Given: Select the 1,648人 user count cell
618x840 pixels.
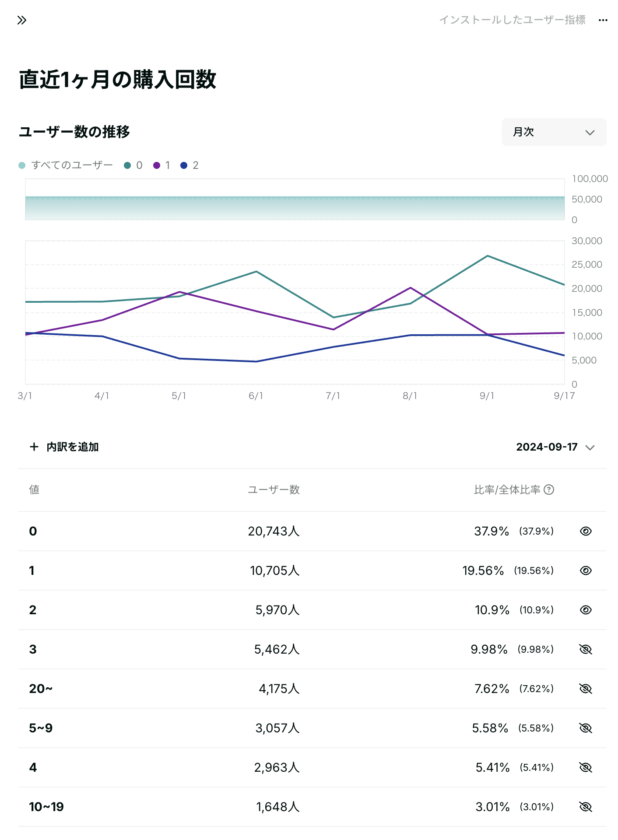Looking at the screenshot, I should (x=278, y=807).
